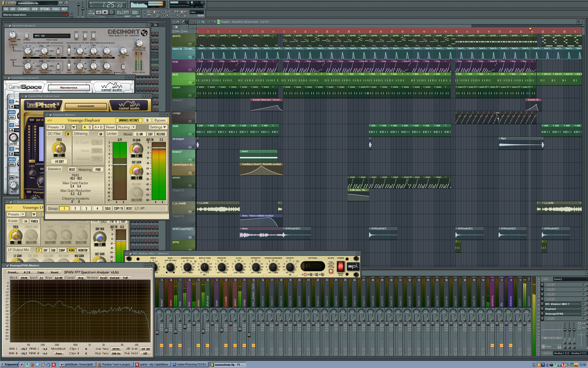Open the Playlist options menu arrow
Screen dimensions: 588x368
click(x=174, y=22)
